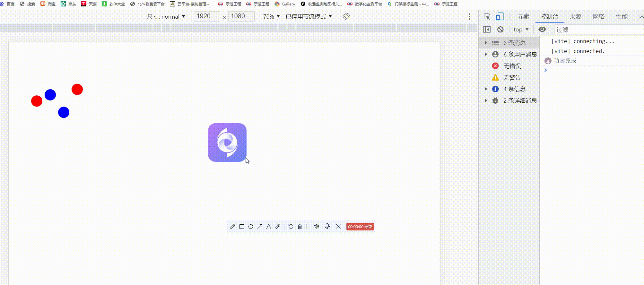Click the blue info icon beside 4 条信息
644x285 pixels.
pyautogui.click(x=495, y=89)
